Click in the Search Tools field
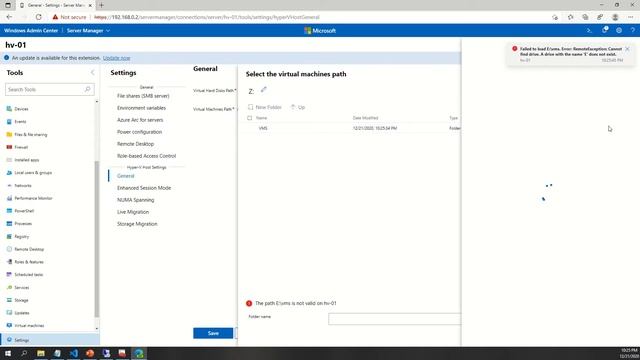Screen dimensions: 640x360 coord(45,89)
